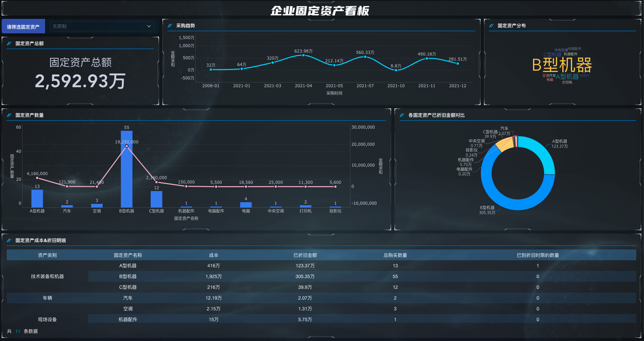Open the 无限制 asset filter dropdown
Image resolution: width=644 pixels, height=341 pixels.
pyautogui.click(x=102, y=26)
